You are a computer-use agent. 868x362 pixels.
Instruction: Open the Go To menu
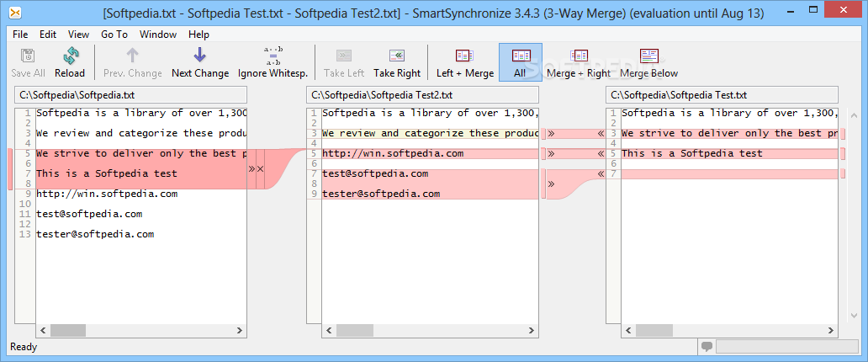(114, 35)
